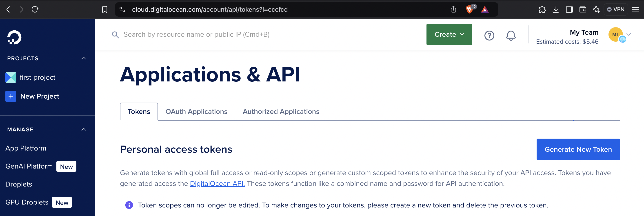The width and height of the screenshot is (644, 216).
Task: Open the notification bell
Action: point(511,36)
